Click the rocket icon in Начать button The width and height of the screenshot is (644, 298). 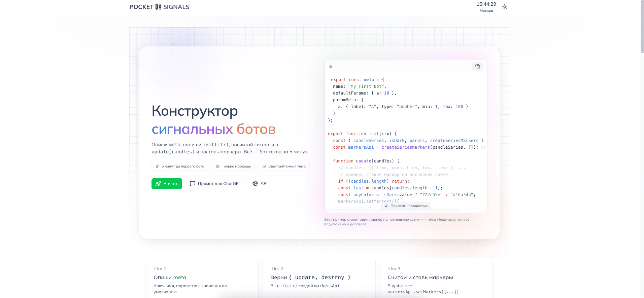click(x=158, y=184)
